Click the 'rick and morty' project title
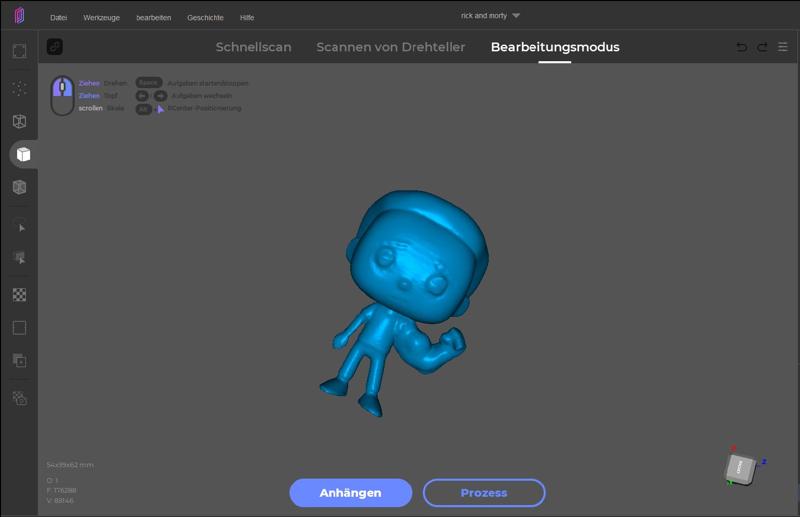This screenshot has height=517, width=800. click(x=484, y=16)
